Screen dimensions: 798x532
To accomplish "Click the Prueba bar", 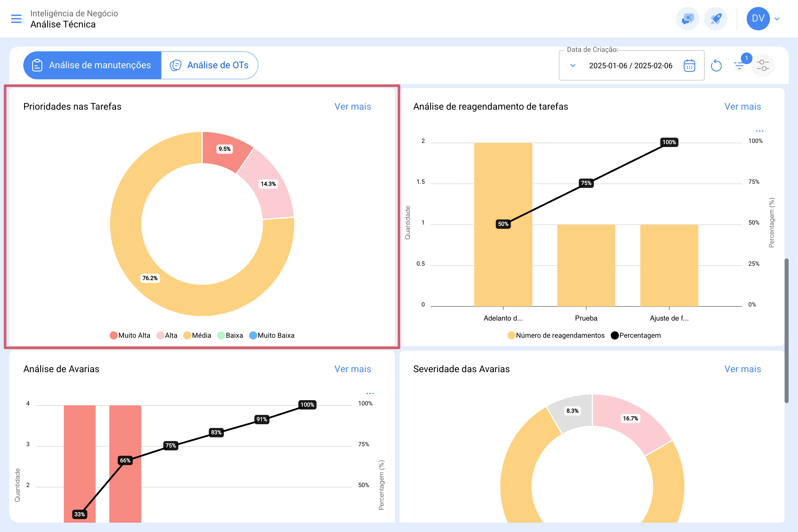I will 586,265.
